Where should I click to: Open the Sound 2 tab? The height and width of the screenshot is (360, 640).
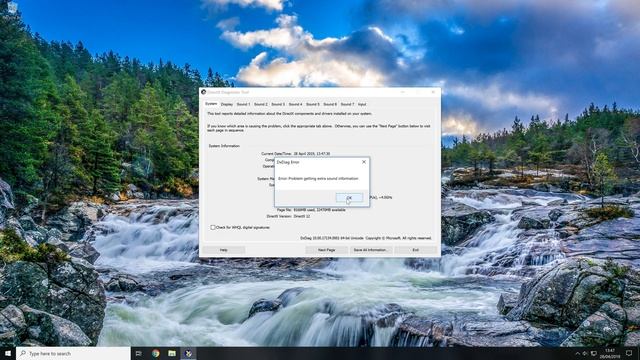(x=261, y=104)
